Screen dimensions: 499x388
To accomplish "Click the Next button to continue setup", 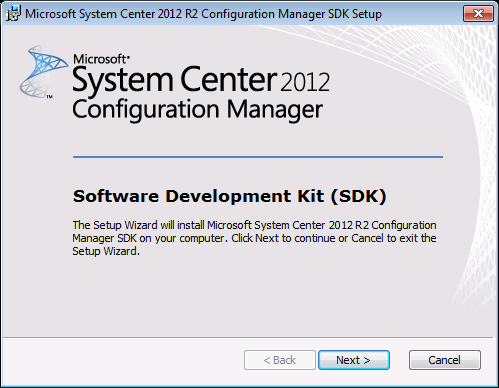I will tap(354, 360).
